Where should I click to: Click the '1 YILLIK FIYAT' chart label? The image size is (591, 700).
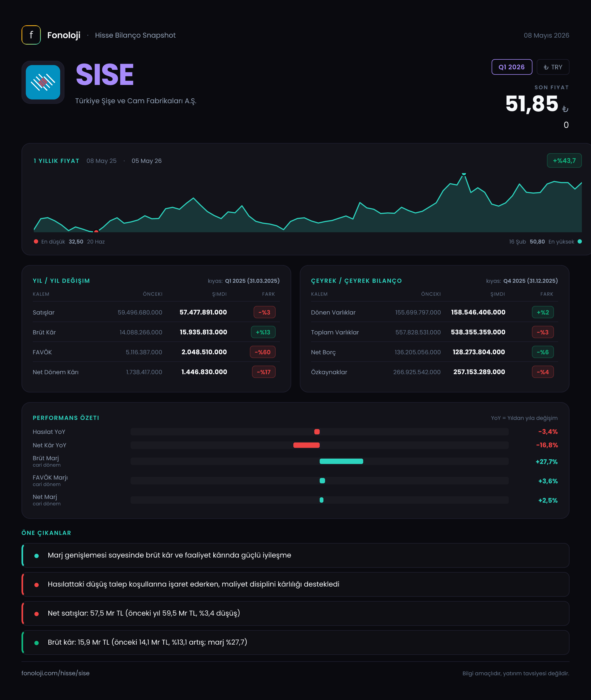click(x=56, y=161)
